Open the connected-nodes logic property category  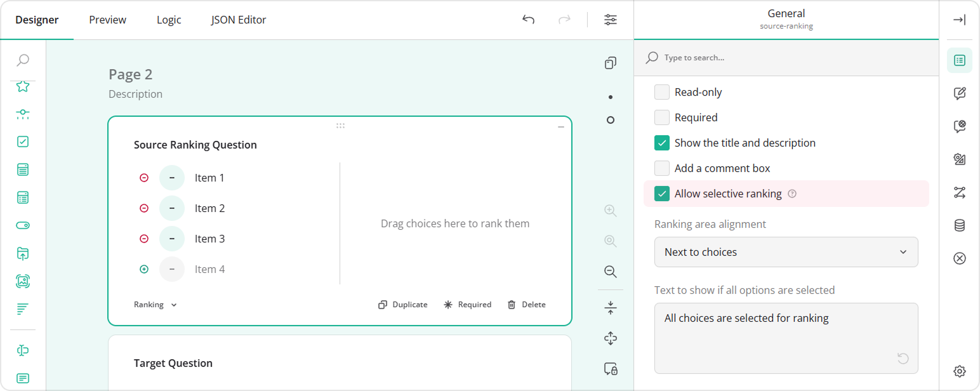(x=960, y=192)
